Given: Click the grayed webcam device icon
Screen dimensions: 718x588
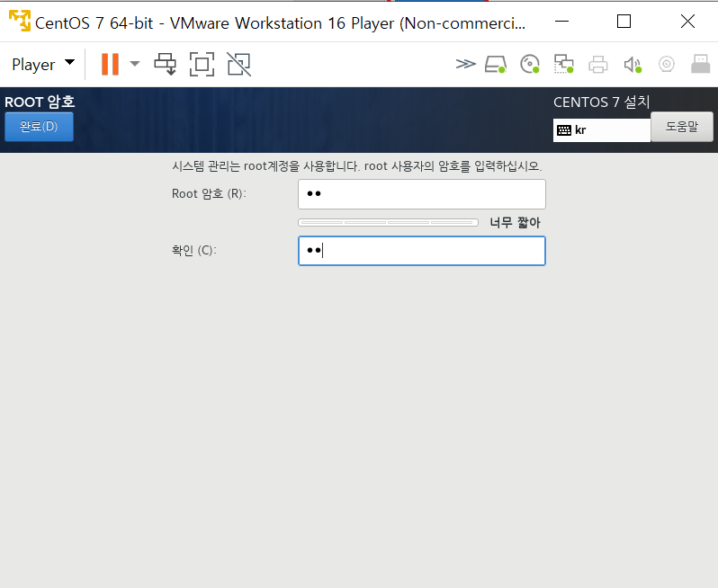Looking at the screenshot, I should coord(667,64).
